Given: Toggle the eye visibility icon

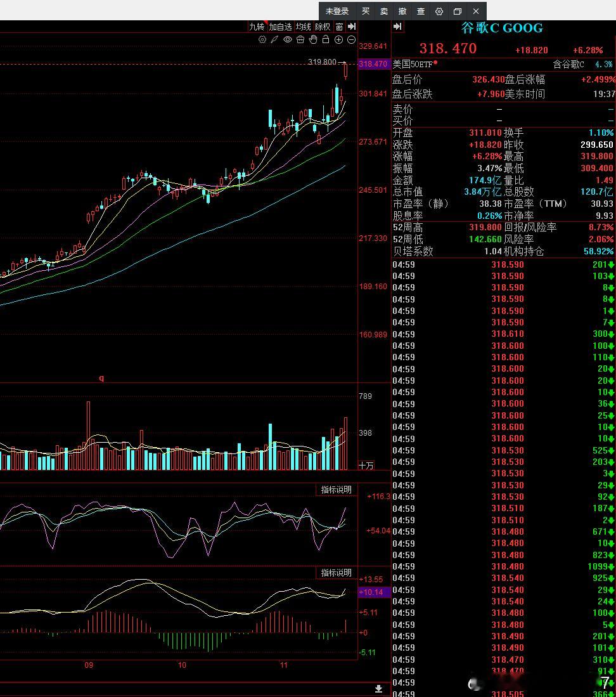Looking at the screenshot, I should [288, 40].
